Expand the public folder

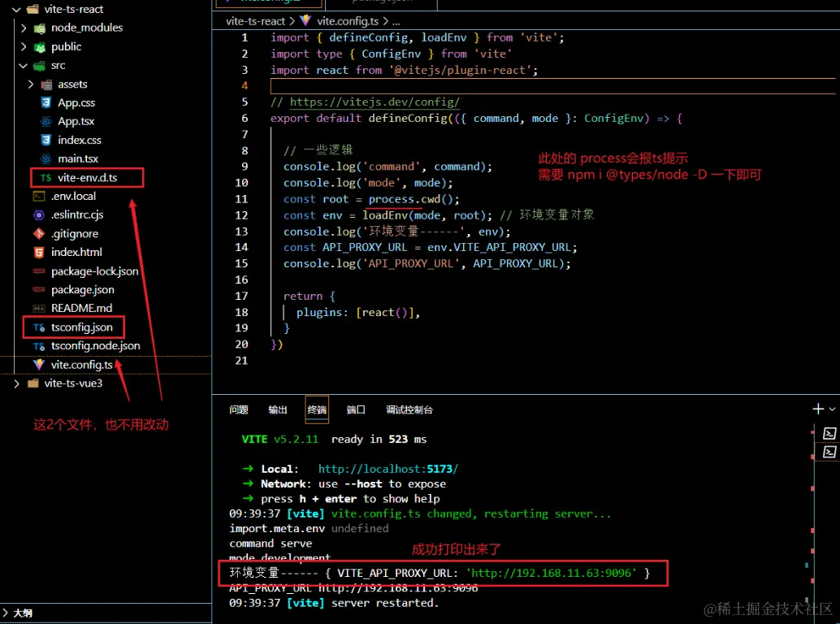(24, 46)
